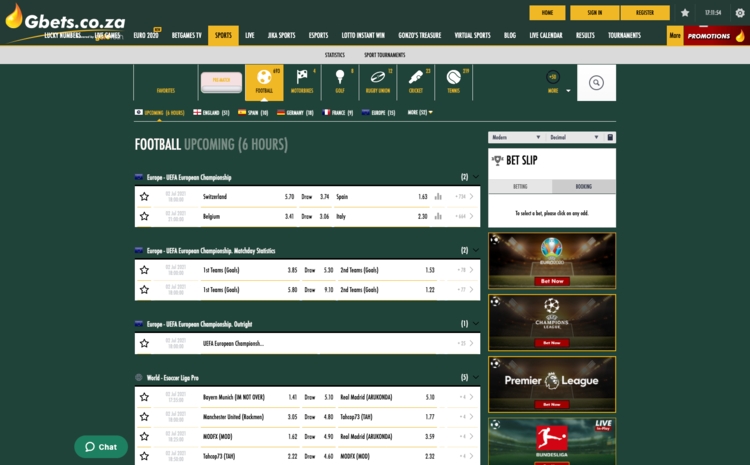
Task: Click the Home button
Action: click(x=547, y=13)
